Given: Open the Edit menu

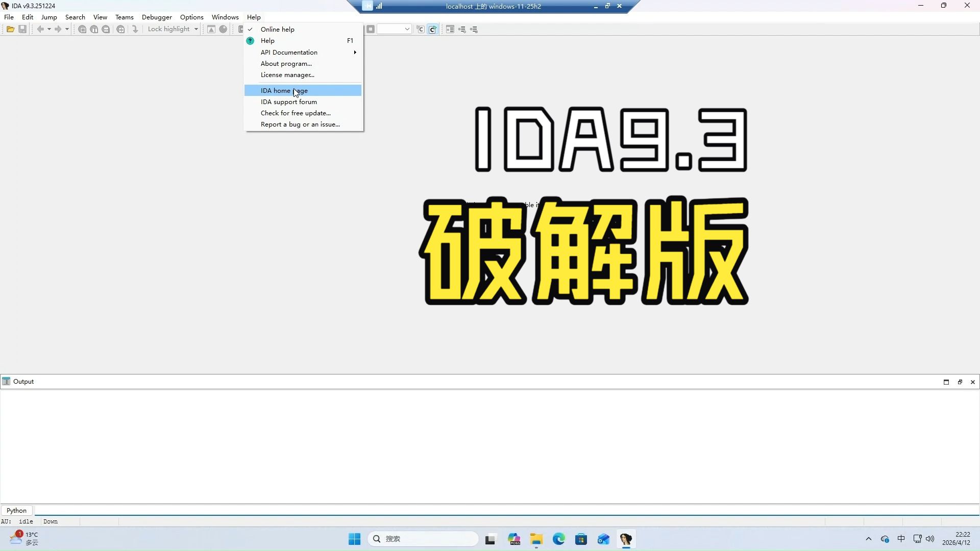Looking at the screenshot, I should tap(28, 17).
